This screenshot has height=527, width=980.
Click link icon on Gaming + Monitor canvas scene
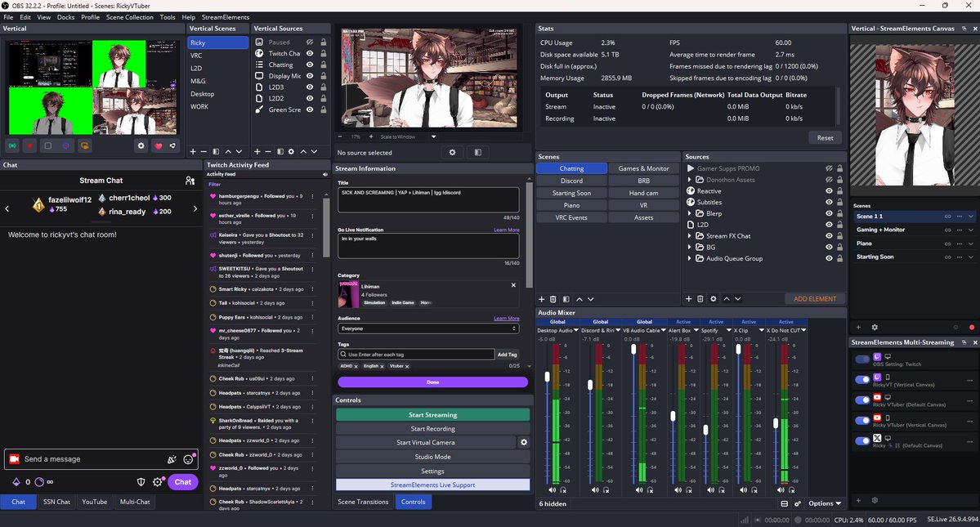(x=947, y=230)
